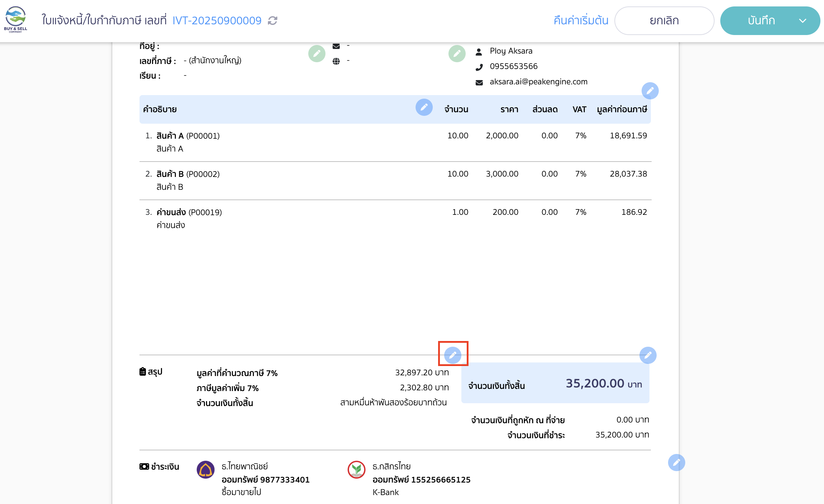This screenshot has width=824, height=504.
Task: Click the VAT amount 2,302.80 บาท
Action: coord(424,387)
